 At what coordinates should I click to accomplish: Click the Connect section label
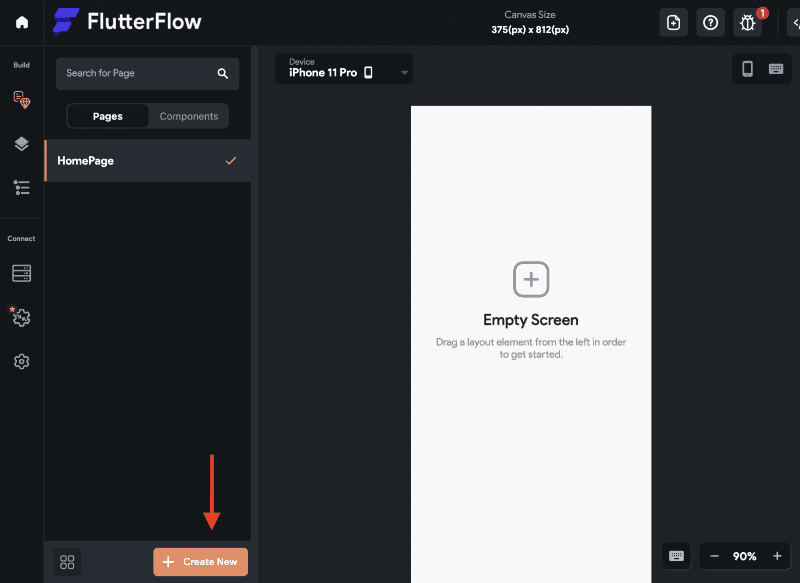(21, 238)
